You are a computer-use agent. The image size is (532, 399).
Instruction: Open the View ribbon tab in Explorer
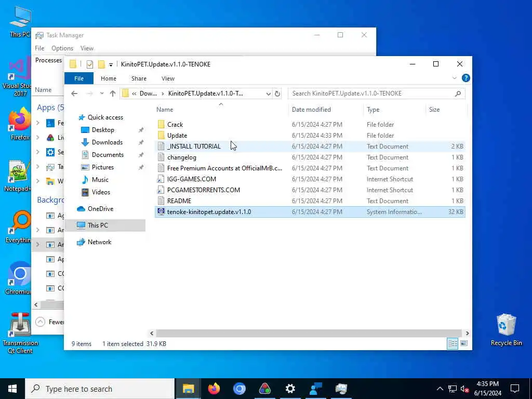tap(168, 78)
